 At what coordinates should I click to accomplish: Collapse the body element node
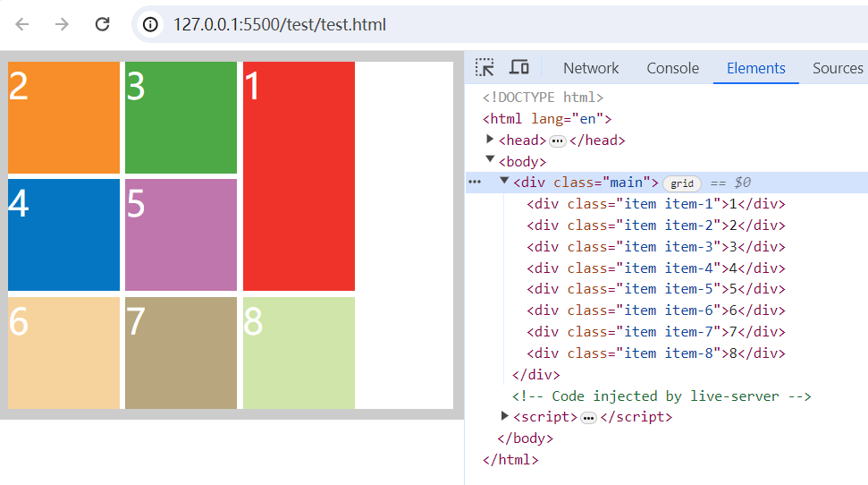[490, 159]
